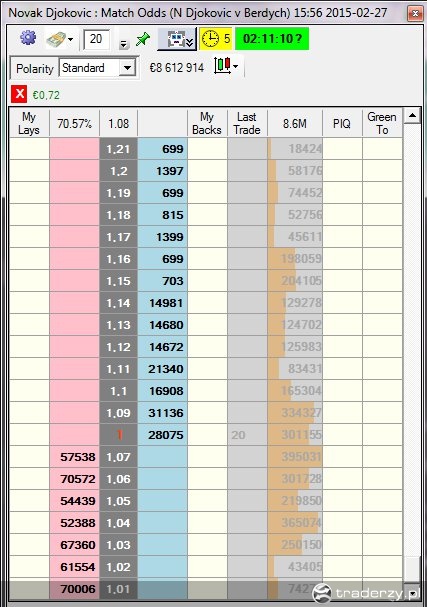This screenshot has height=607, width=427.
Task: Click back amount 703 at price 1.15
Action: coord(163,281)
